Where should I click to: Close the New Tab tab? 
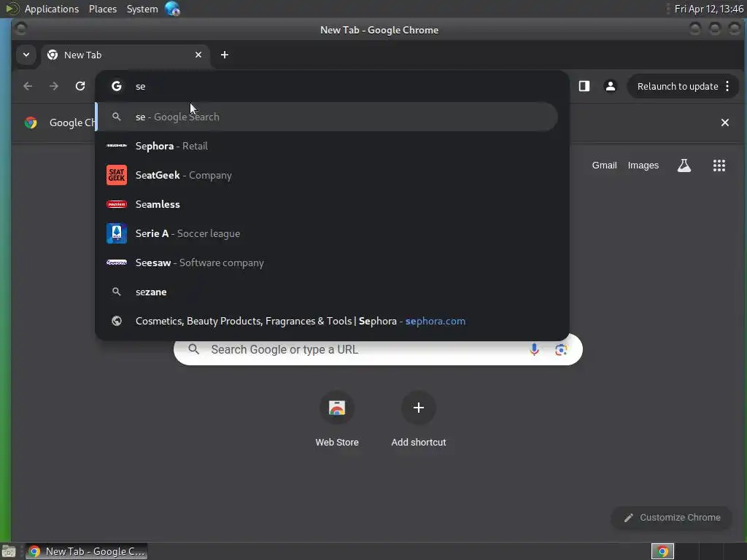point(198,55)
